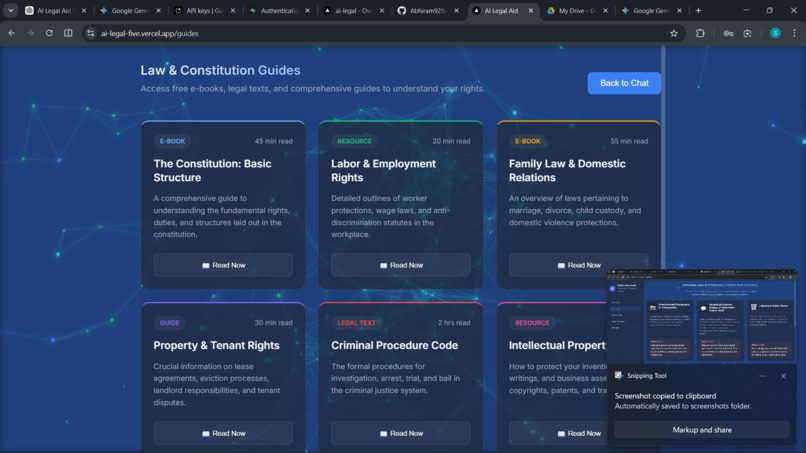Open Snipping Tool notification options ellipsis

pos(762,376)
